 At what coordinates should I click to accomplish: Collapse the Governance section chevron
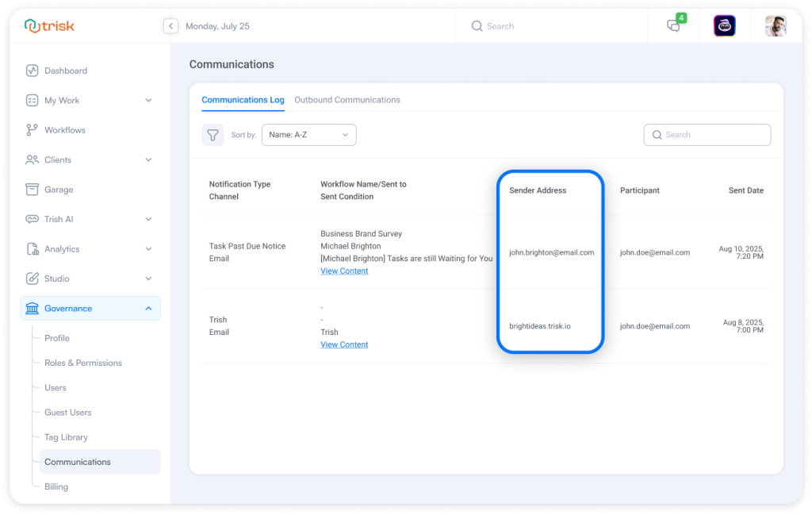[148, 309]
